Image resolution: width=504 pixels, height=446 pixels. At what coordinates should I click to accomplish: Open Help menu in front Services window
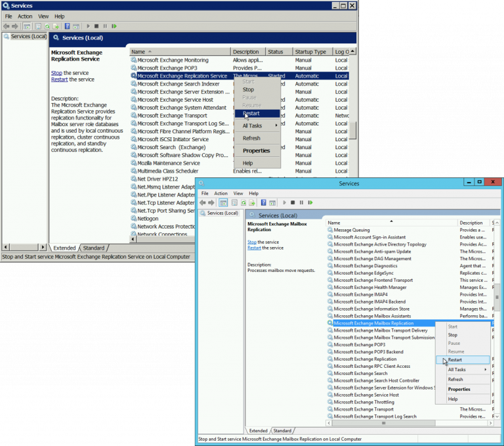[x=253, y=193]
